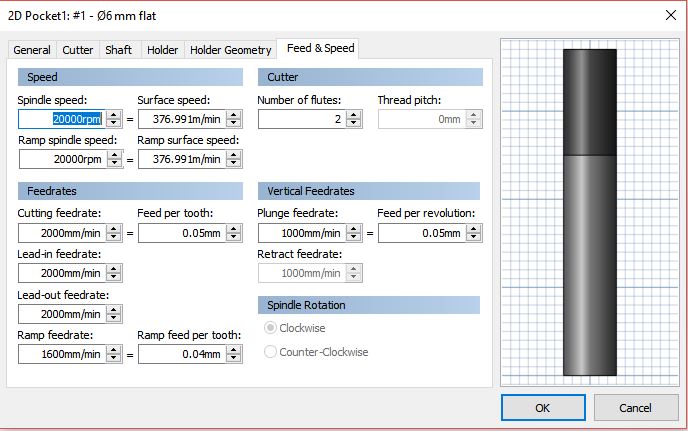This screenshot has width=688, height=431.
Task: Increase feed per tooth value
Action: point(234,228)
